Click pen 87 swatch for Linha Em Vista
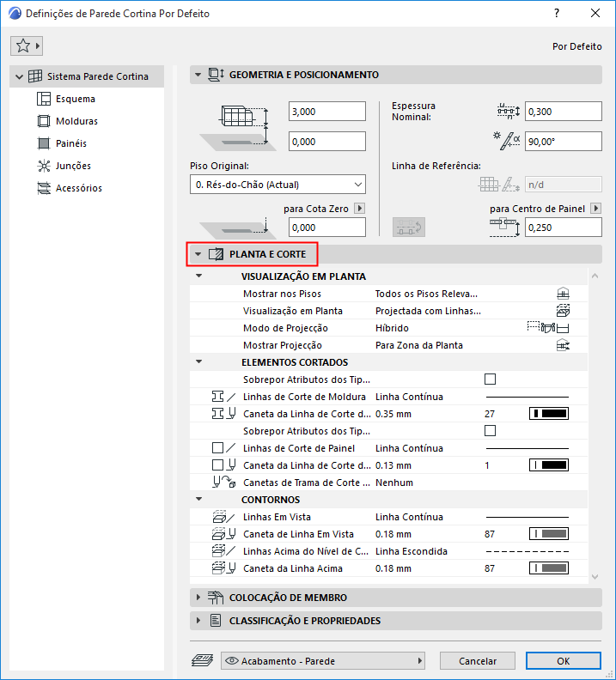This screenshot has height=680, width=616. pyautogui.click(x=549, y=534)
